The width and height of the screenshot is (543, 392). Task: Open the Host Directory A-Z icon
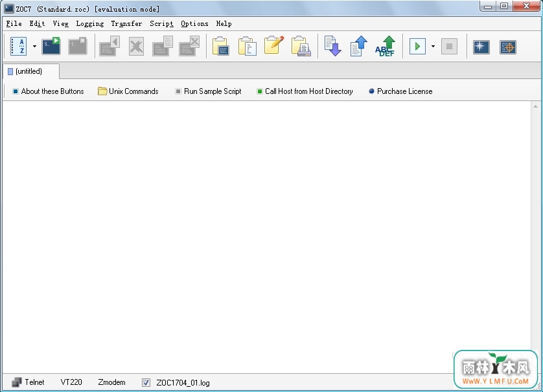point(18,46)
